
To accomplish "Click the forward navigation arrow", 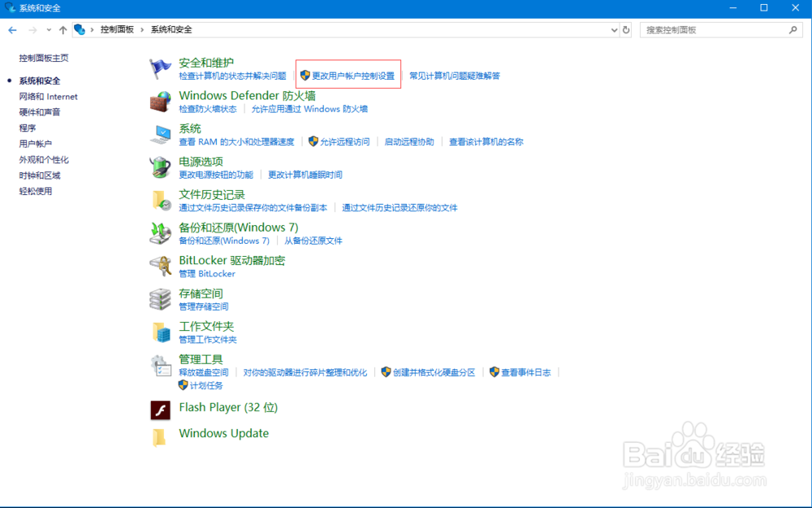I will click(32, 30).
